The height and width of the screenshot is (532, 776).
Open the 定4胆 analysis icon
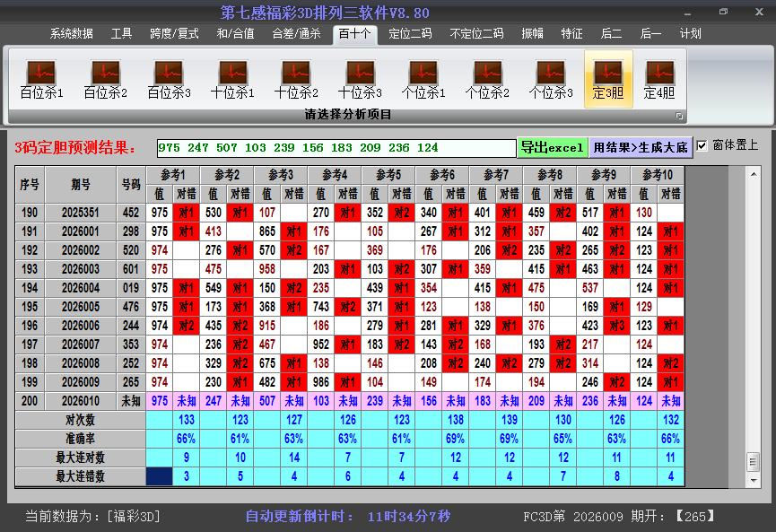[659, 79]
